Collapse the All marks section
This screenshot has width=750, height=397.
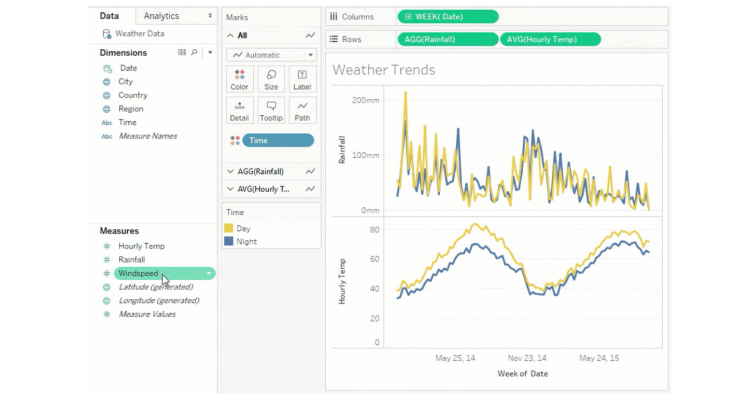(231, 35)
